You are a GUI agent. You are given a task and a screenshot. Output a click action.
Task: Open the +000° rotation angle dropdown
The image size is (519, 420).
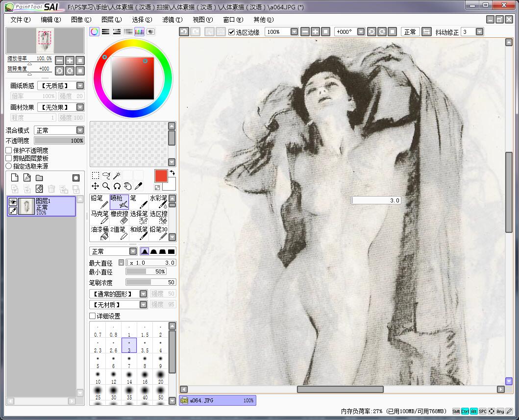pos(361,32)
